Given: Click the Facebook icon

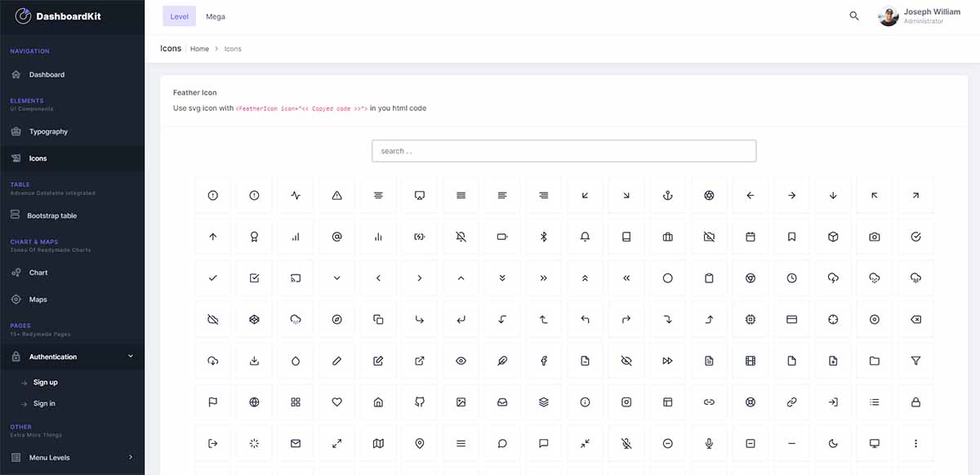Looking at the screenshot, I should (x=542, y=360).
